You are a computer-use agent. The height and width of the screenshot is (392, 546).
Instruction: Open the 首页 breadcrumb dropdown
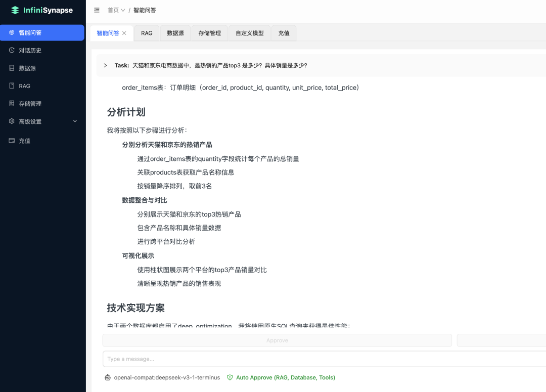coord(116,10)
